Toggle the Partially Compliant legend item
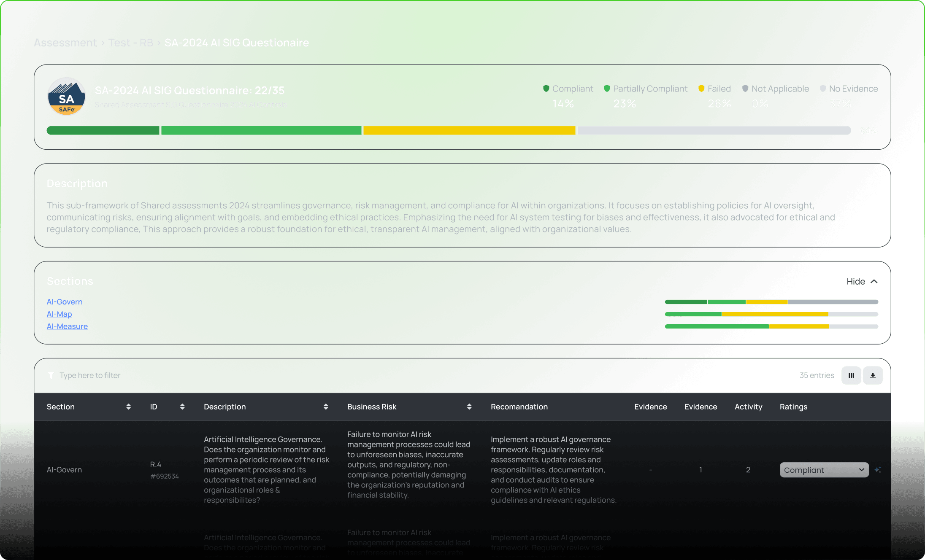 coord(646,89)
